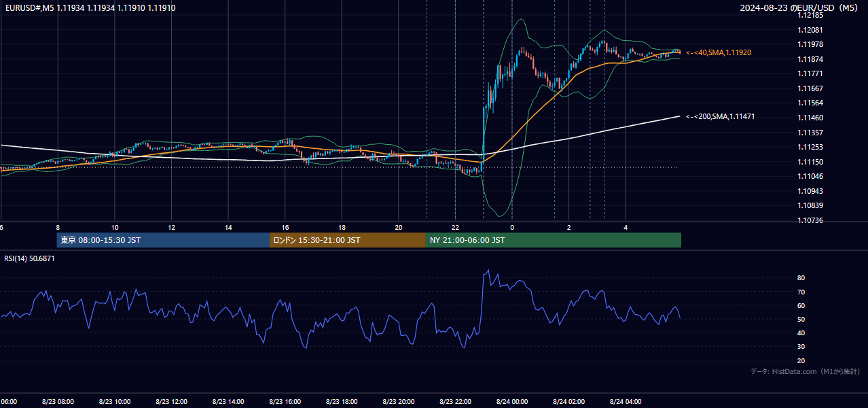Select the NY 21:00-06:00 JST session bar
This screenshot has width=868, height=408.
(x=554, y=240)
